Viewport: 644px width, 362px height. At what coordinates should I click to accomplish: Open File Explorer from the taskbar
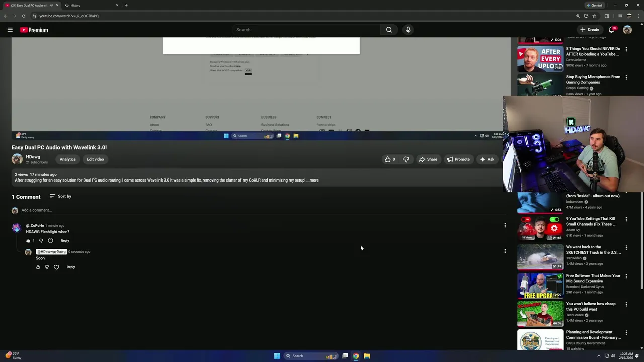click(367, 356)
